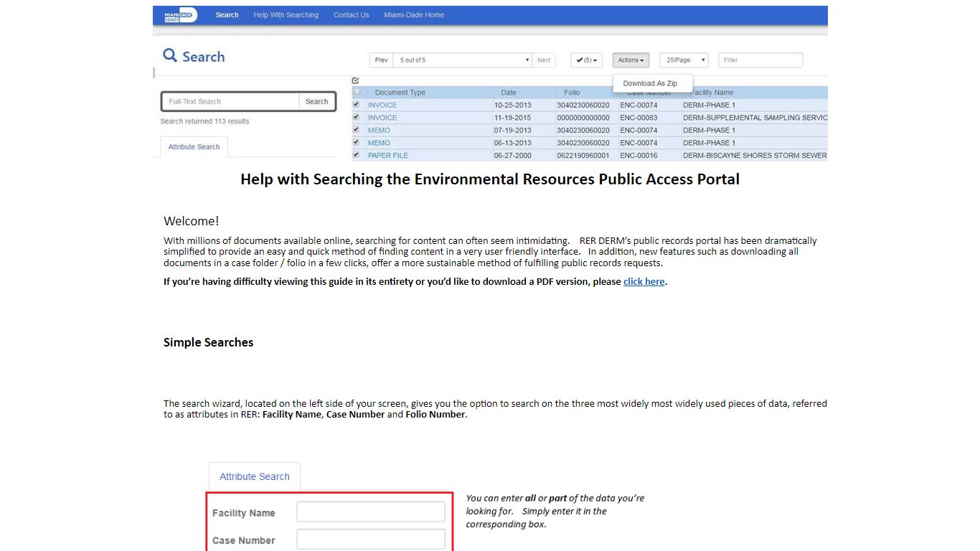Click the Prev pagination button
980x551 pixels.
click(x=382, y=60)
